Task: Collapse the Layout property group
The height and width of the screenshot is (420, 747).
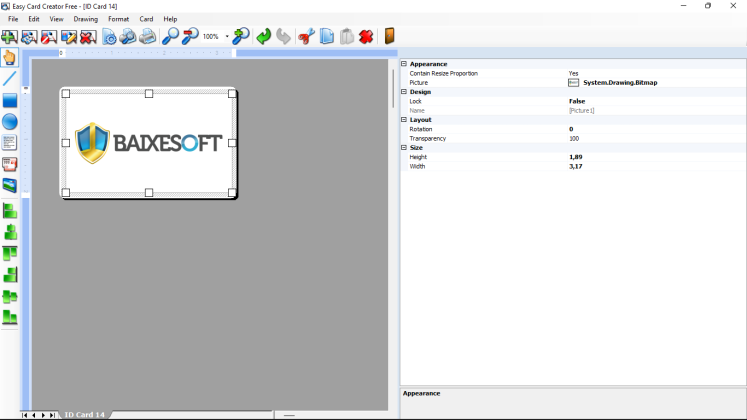Action: 404,120
